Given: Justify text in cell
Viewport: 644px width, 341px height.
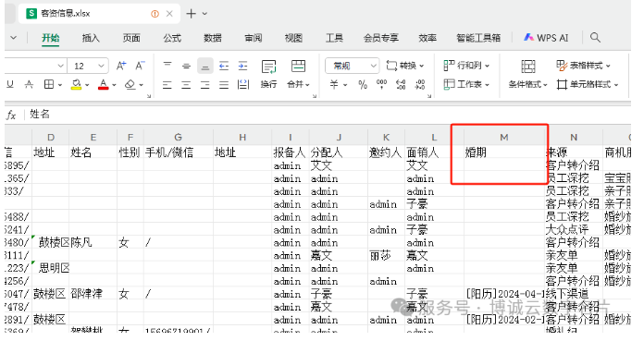Looking at the screenshot, I should point(224,85).
